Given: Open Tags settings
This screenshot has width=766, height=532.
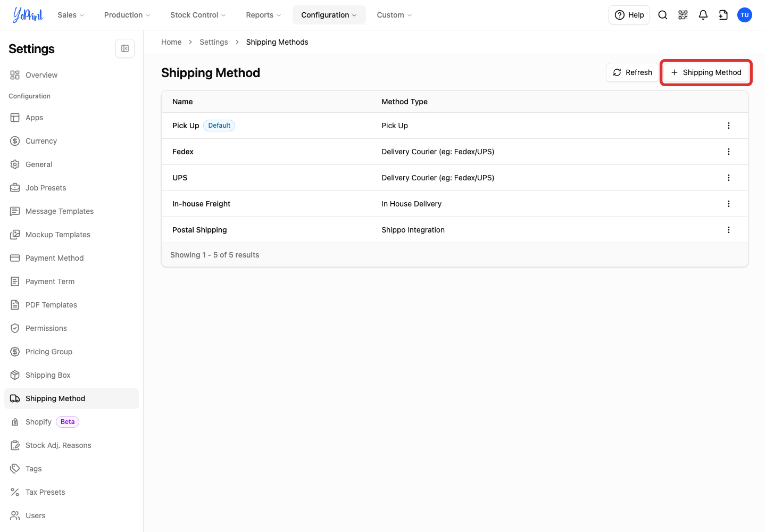Looking at the screenshot, I should (x=71, y=469).
